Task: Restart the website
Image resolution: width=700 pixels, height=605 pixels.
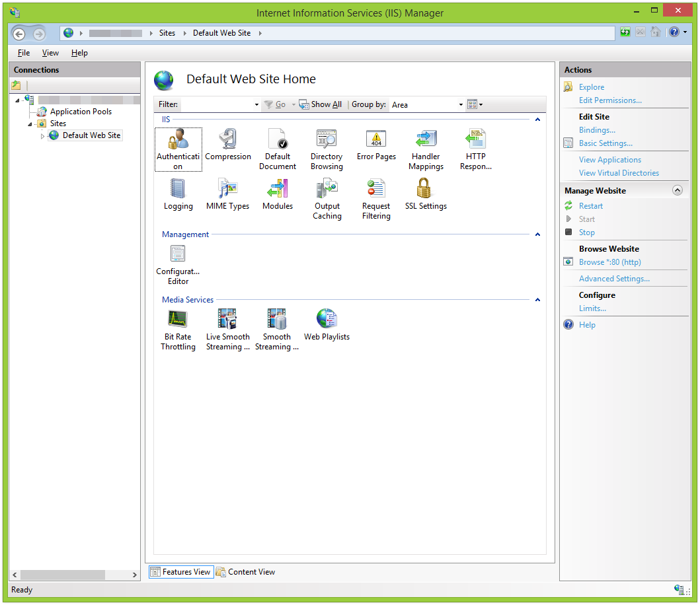Action: tap(591, 206)
